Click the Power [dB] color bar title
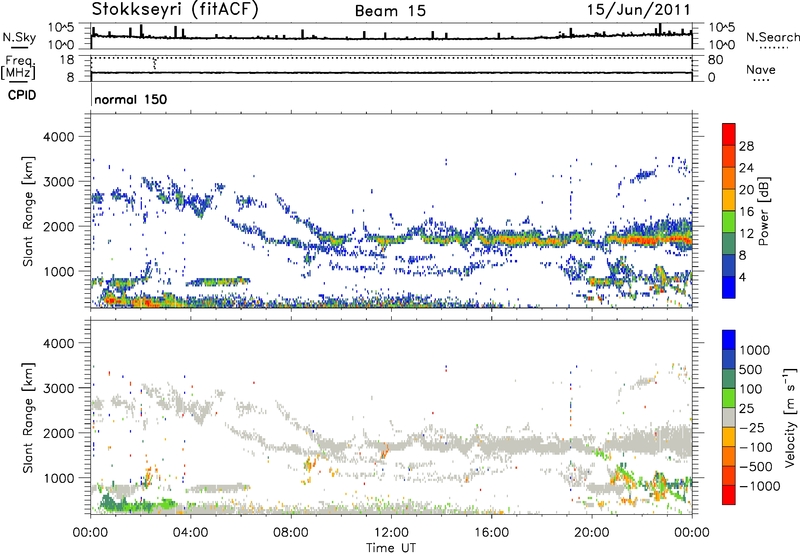The height and width of the screenshot is (554, 800). click(x=763, y=211)
